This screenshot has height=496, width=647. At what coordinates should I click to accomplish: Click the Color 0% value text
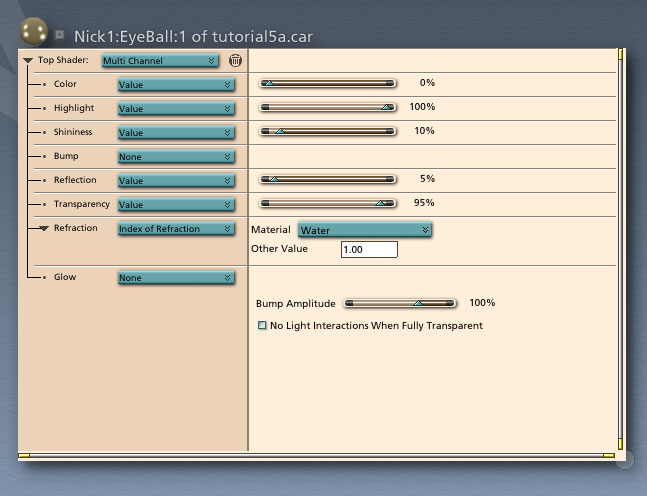coord(427,83)
